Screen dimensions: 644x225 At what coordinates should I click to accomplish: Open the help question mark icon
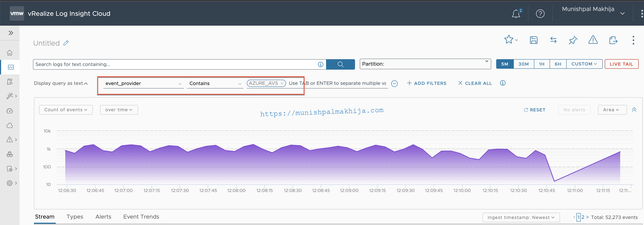540,14
